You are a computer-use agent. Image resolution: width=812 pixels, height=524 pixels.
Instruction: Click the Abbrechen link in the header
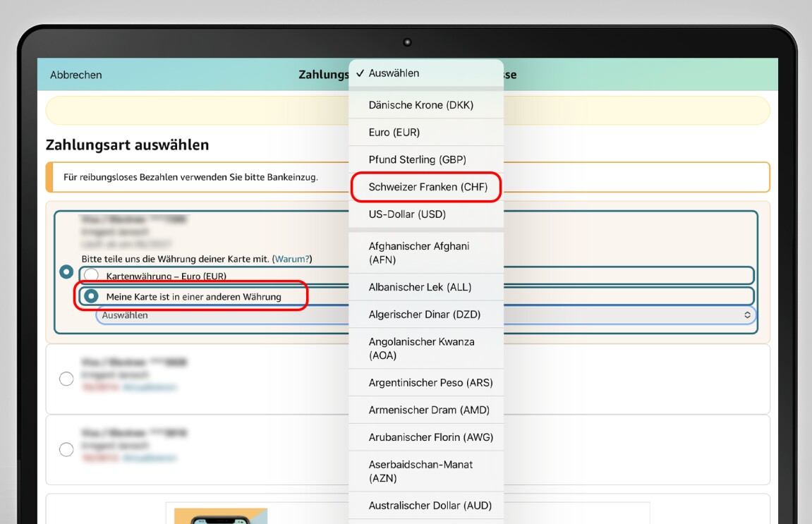pyautogui.click(x=75, y=74)
